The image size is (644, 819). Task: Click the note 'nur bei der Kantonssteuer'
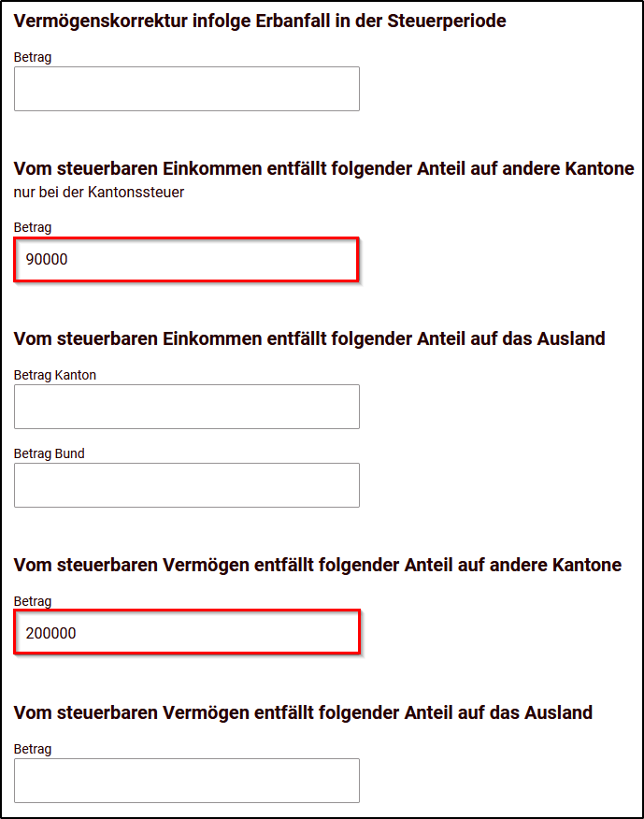pos(99,193)
